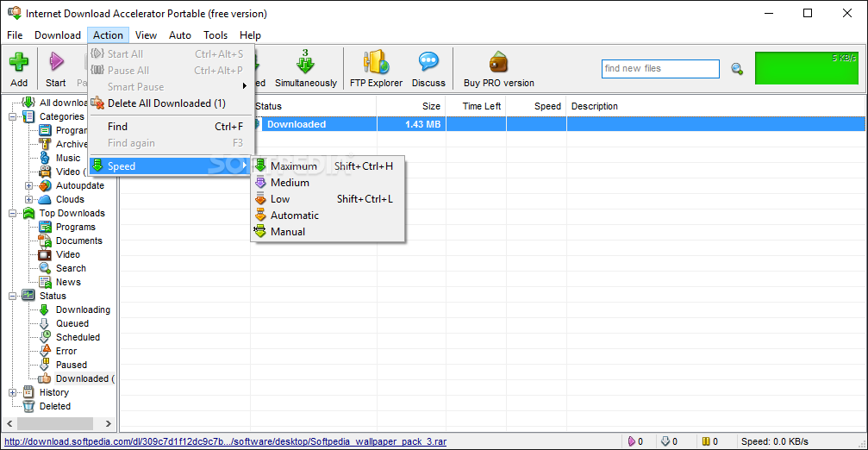Click the Start download toolbar icon
868x450 pixels.
(56, 62)
